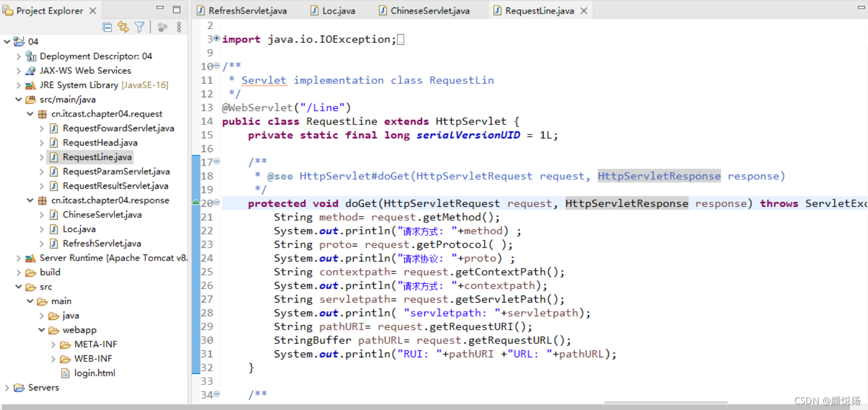Image resolution: width=868 pixels, height=410 pixels.
Task: Click collapsed import placeholder box on line 3
Action: pos(400,40)
